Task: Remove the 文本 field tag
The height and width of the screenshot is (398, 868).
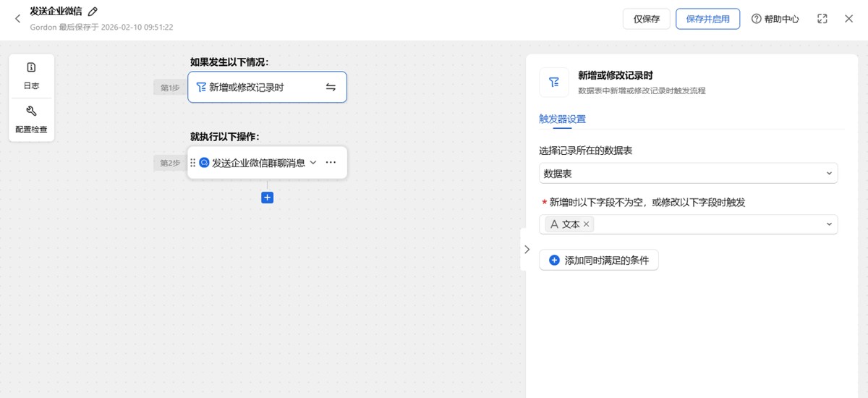Action: click(587, 224)
